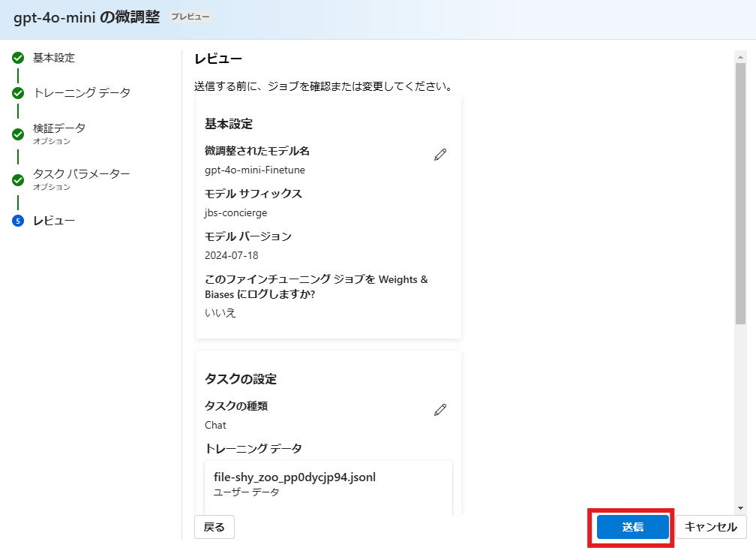756x548 pixels.
Task: Click the green check beside 検証データ
Action: coord(18,134)
